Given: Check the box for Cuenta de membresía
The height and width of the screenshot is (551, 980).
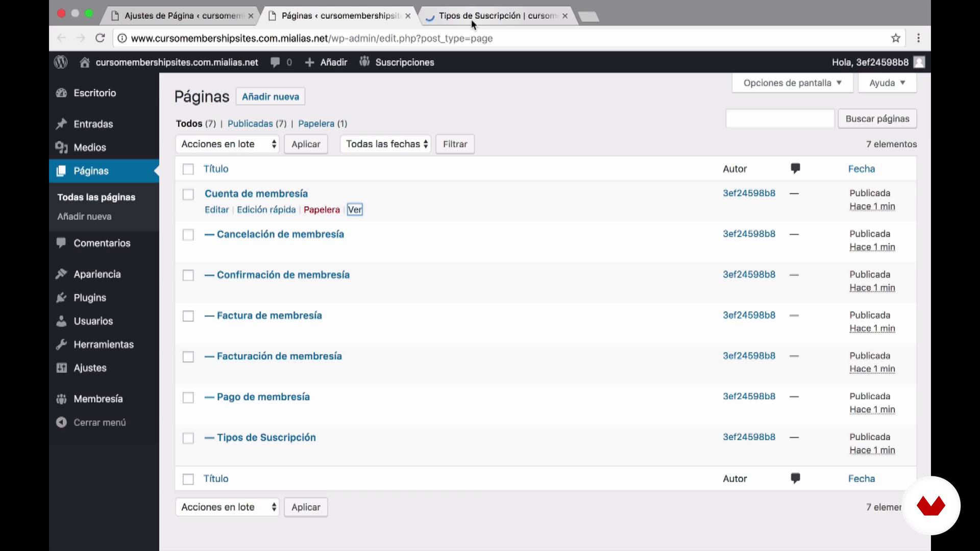Looking at the screenshot, I should [188, 194].
